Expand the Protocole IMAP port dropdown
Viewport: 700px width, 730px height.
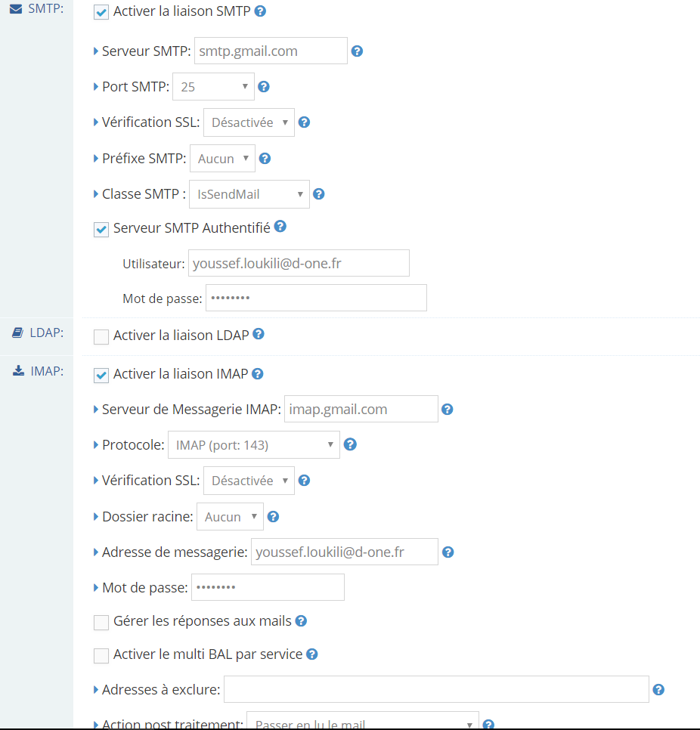tap(253, 445)
